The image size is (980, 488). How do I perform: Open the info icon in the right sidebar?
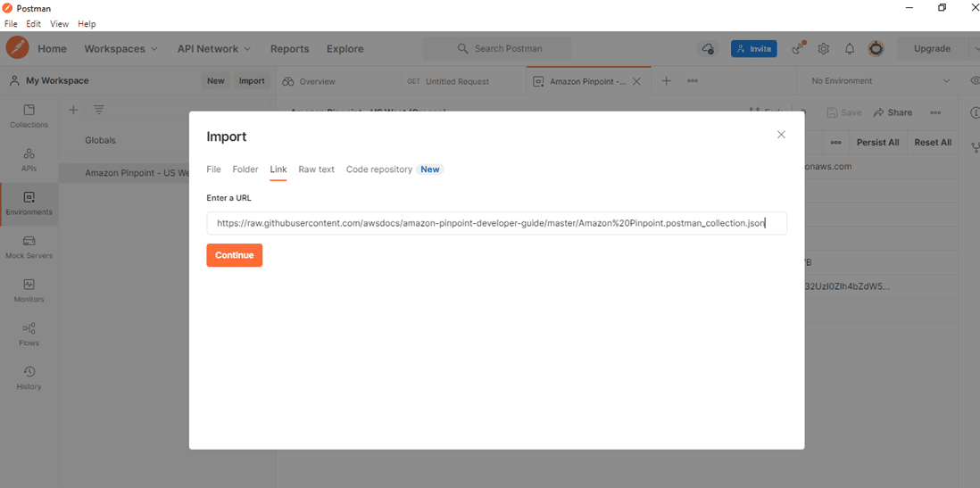974,112
